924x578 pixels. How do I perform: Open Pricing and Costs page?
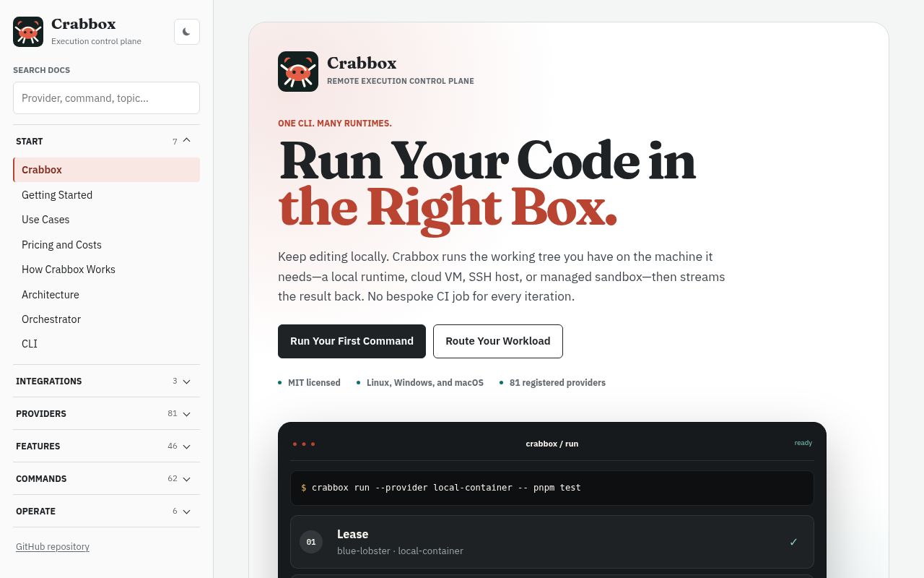106,245
